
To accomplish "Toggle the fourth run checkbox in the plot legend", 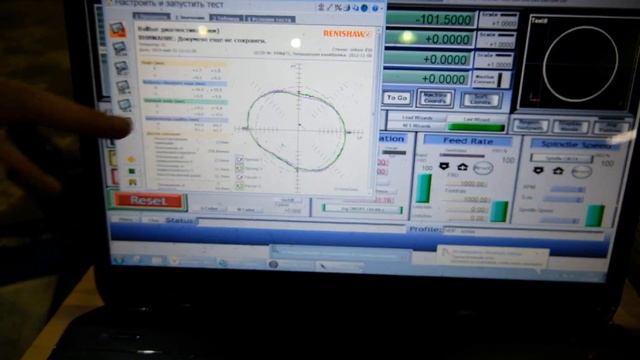I will pos(239,186).
